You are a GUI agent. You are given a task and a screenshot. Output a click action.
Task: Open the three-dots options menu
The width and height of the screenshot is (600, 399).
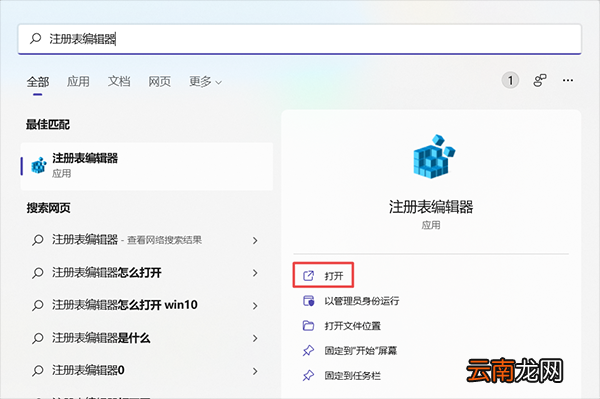coord(568,80)
